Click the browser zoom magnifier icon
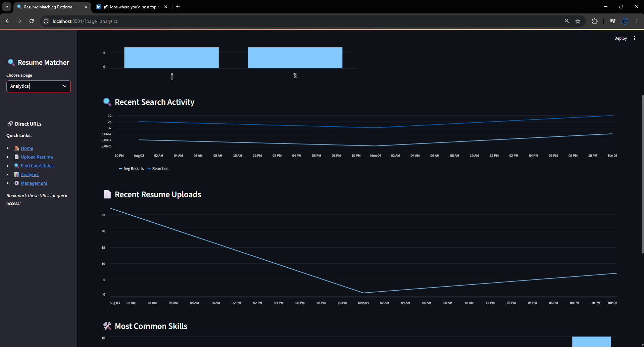644x347 pixels. point(567,21)
